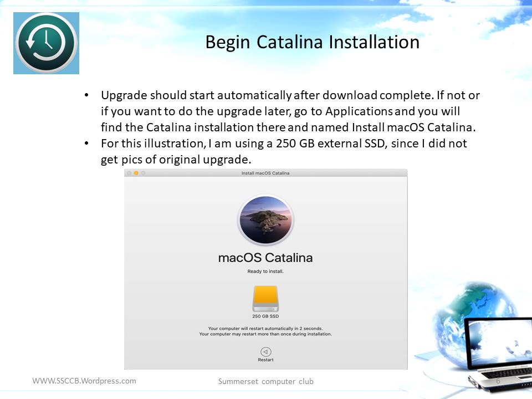Click the bullet about the external SSD
The width and height of the screenshot is (532, 399).
[x=283, y=151]
